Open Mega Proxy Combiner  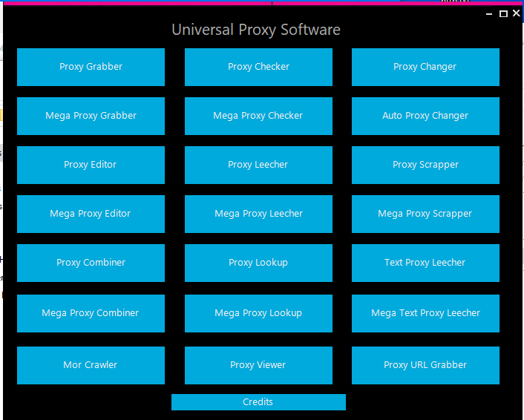91,313
